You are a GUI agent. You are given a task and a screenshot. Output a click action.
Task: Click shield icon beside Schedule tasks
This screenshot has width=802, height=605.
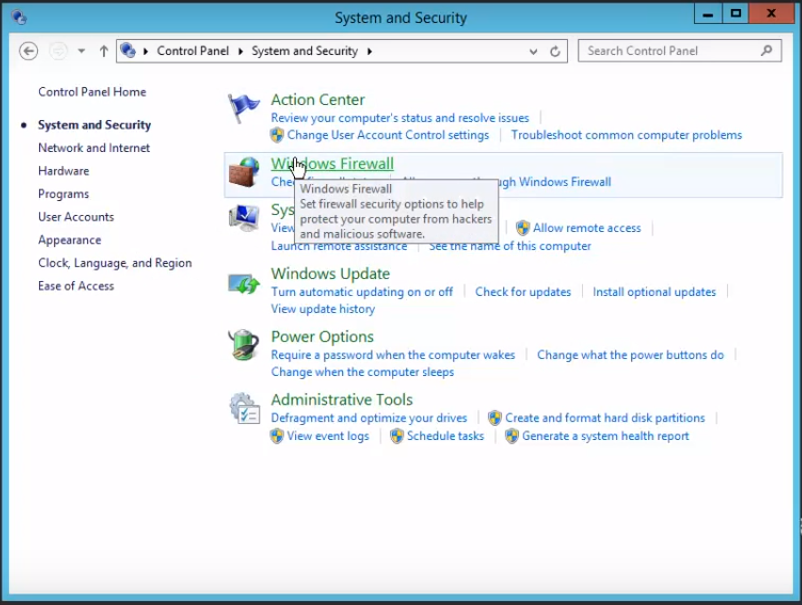pos(397,436)
